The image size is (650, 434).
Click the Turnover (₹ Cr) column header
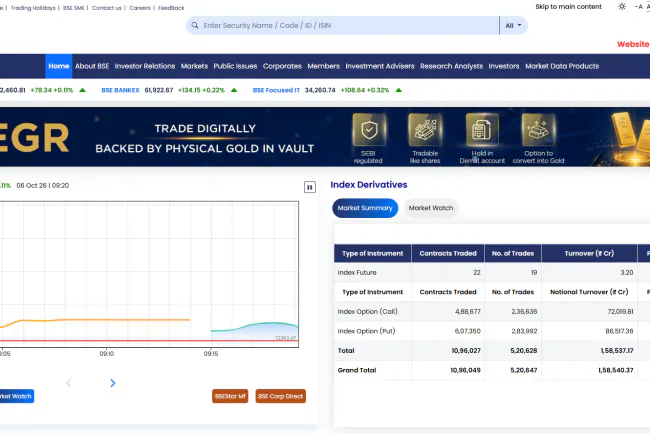(589, 253)
